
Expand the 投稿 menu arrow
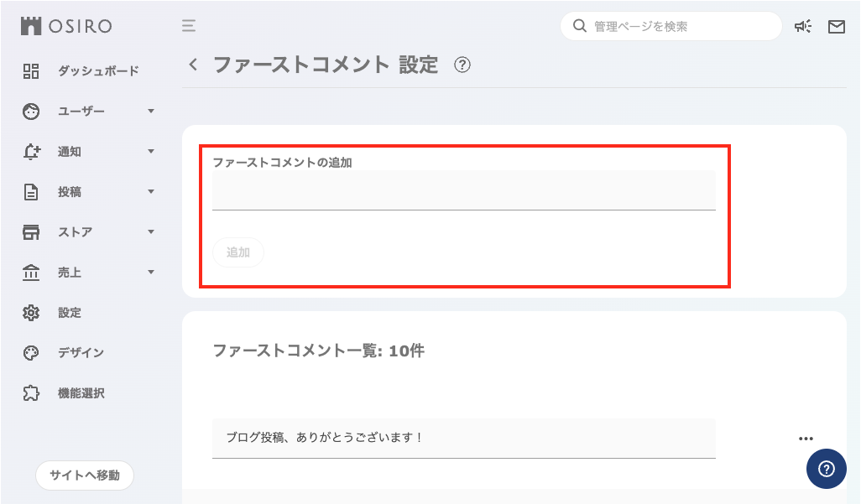pos(151,191)
